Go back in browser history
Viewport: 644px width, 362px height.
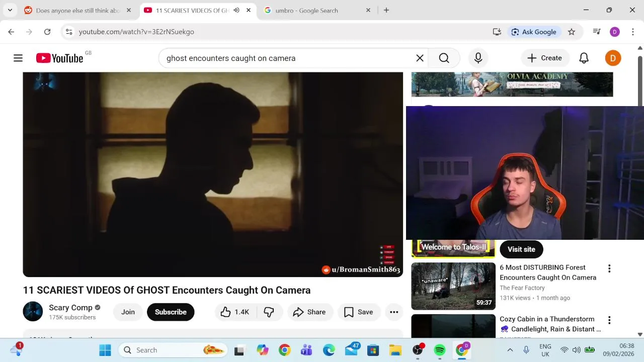tap(11, 32)
